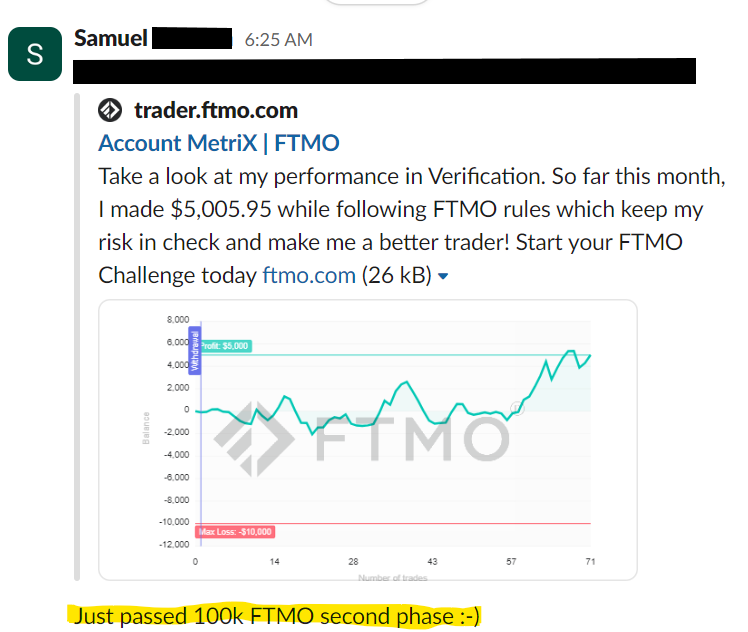This screenshot has height=632, width=748.
Task: Open the FTMO balance chart thumbnail
Action: pyautogui.click(x=368, y=440)
